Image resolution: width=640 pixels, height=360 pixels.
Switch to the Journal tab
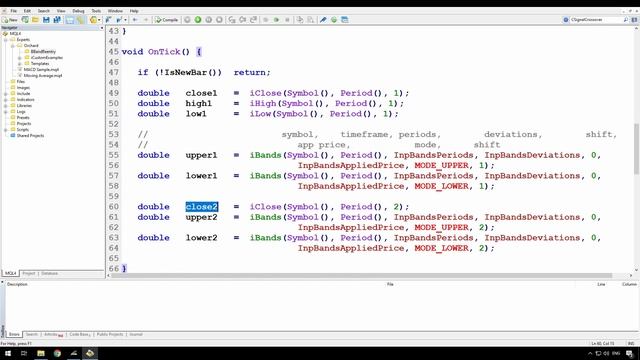(x=136, y=334)
